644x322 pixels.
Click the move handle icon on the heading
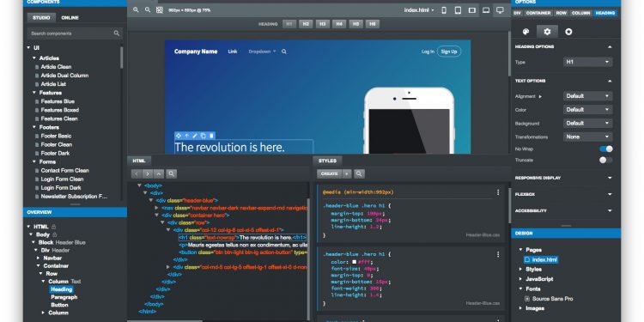point(179,136)
